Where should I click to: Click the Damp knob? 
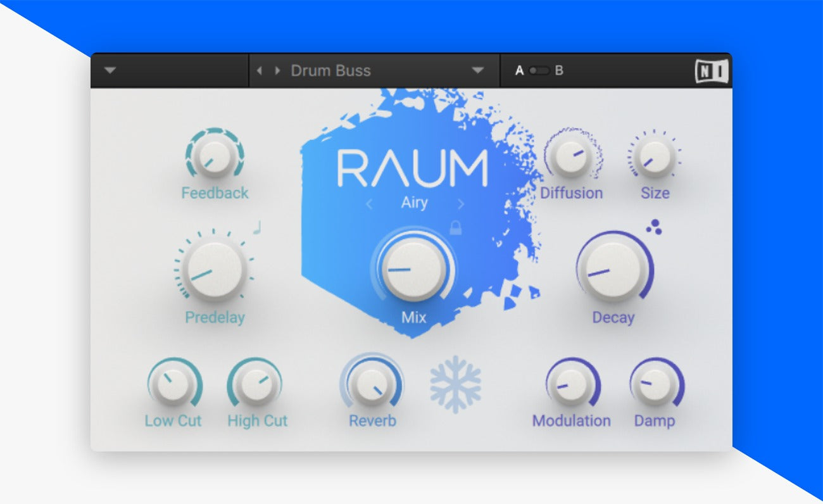(654, 386)
